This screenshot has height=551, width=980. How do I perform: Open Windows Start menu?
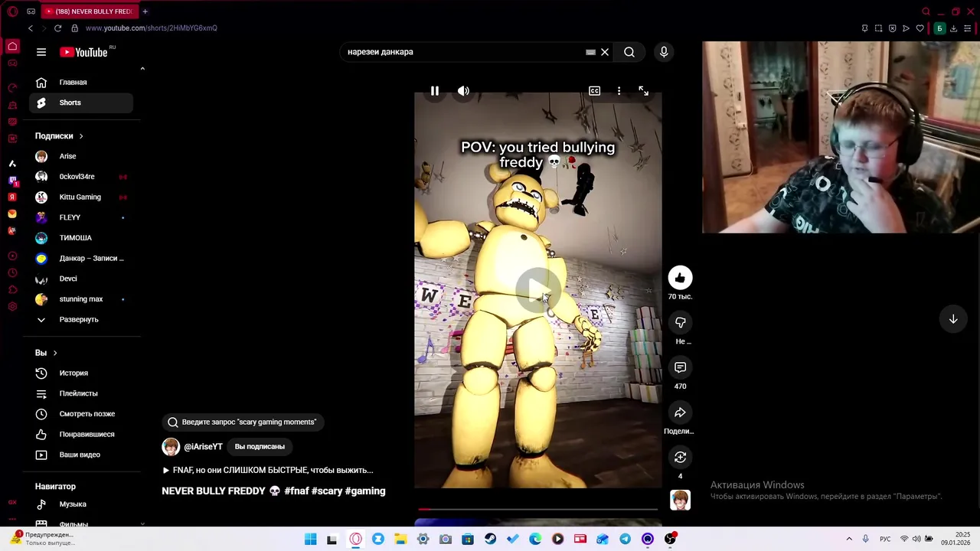click(310, 540)
